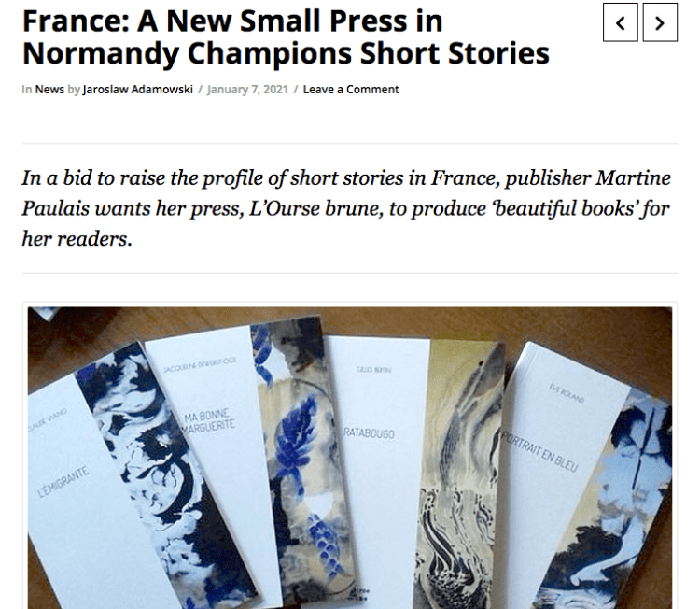Open the News category link

click(x=49, y=90)
